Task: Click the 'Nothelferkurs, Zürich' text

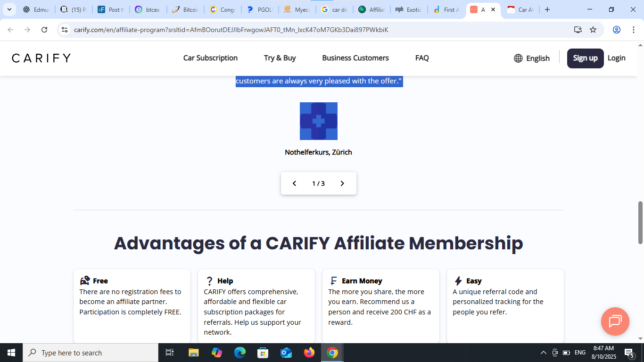Action: (x=318, y=152)
